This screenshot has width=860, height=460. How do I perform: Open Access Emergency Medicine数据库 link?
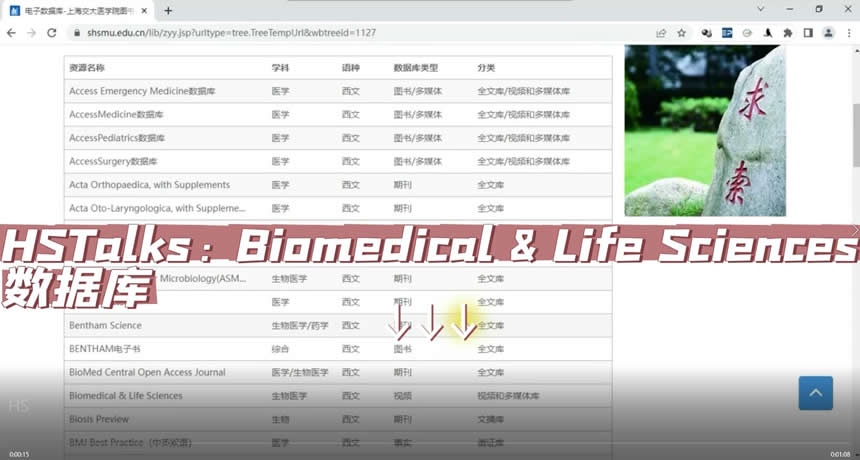142,91
